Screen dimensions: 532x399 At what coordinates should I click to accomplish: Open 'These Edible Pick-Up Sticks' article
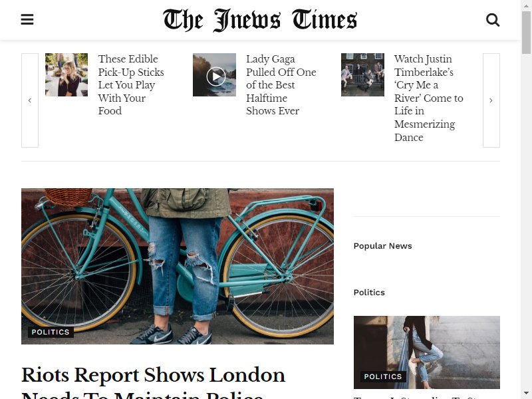[131, 85]
